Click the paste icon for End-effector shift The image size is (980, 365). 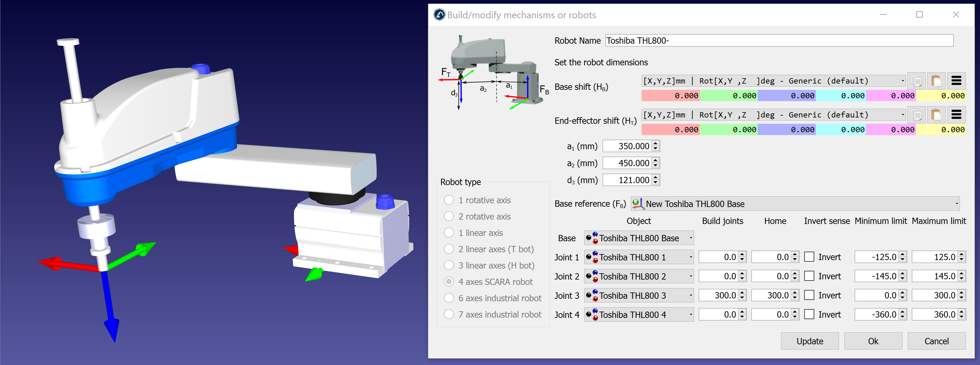(937, 115)
